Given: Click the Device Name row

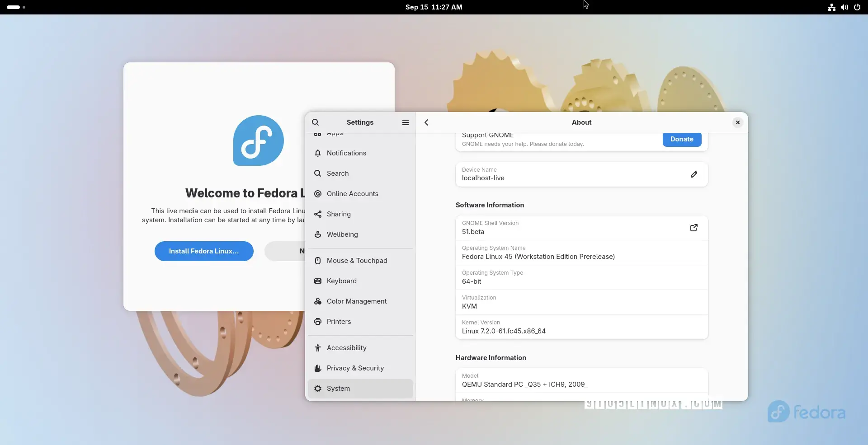Looking at the screenshot, I should [581, 174].
